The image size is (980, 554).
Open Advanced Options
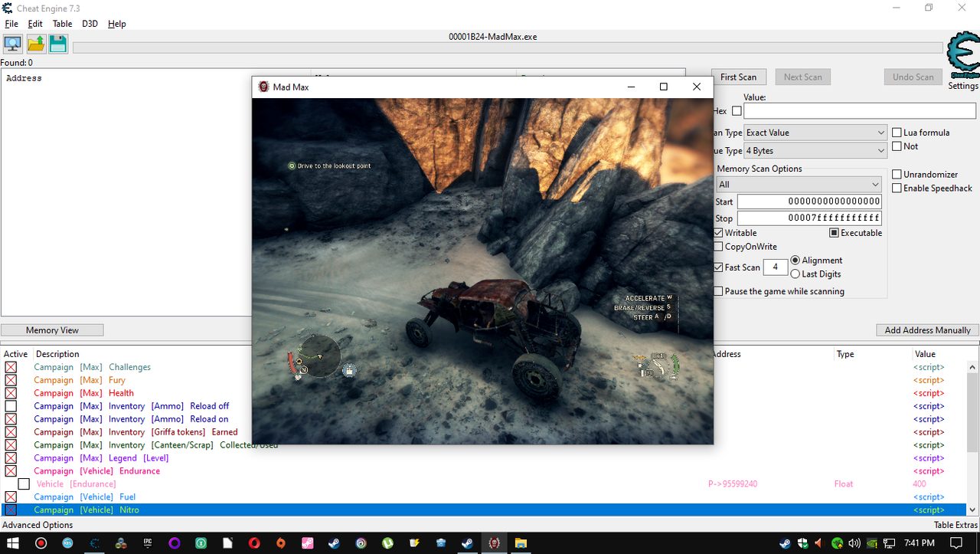[38, 525]
